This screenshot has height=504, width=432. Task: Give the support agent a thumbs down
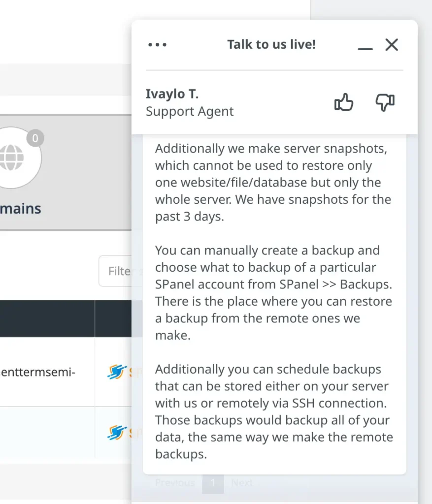click(385, 102)
